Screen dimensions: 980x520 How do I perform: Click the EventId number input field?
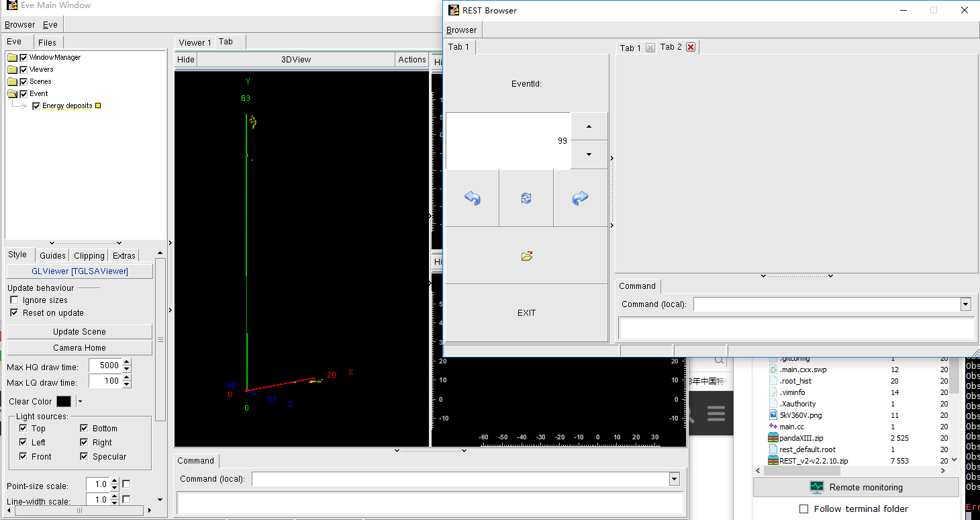(508, 140)
